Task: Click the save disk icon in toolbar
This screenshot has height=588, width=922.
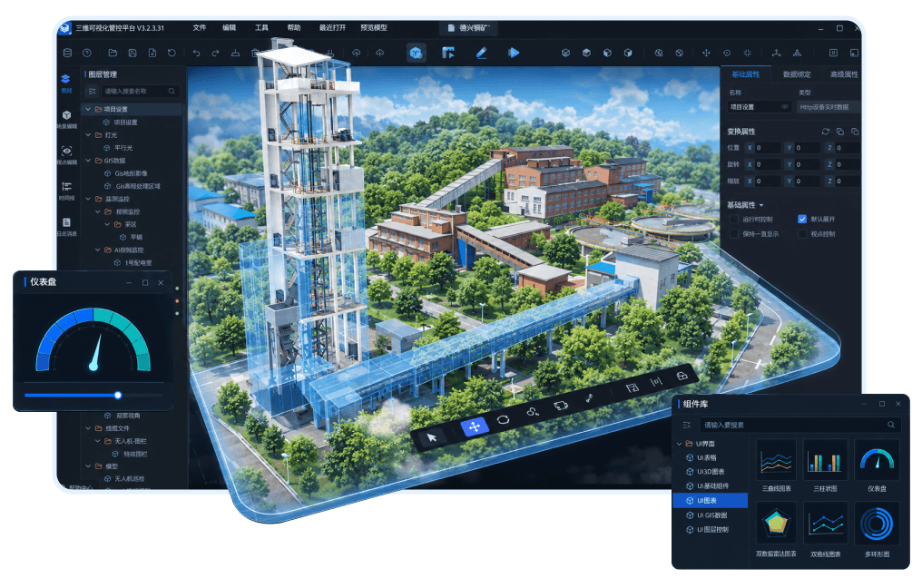Action: (132, 53)
